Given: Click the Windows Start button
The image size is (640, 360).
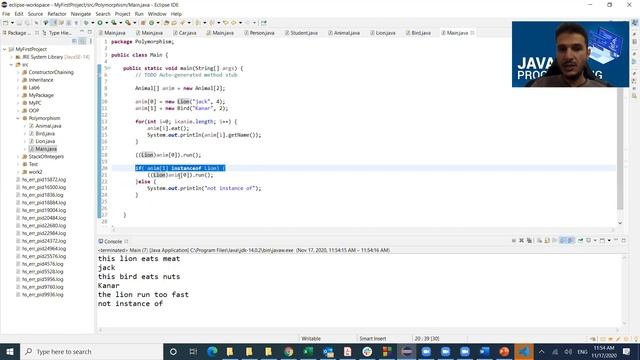Looking at the screenshot, I should coord(9,351).
